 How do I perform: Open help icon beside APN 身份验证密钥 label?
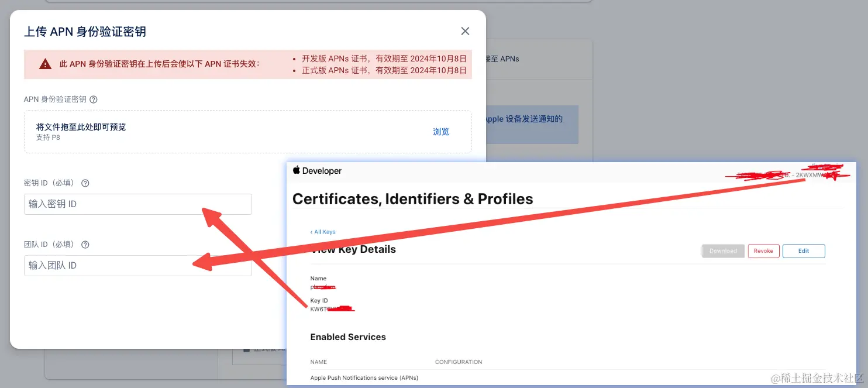coord(93,99)
